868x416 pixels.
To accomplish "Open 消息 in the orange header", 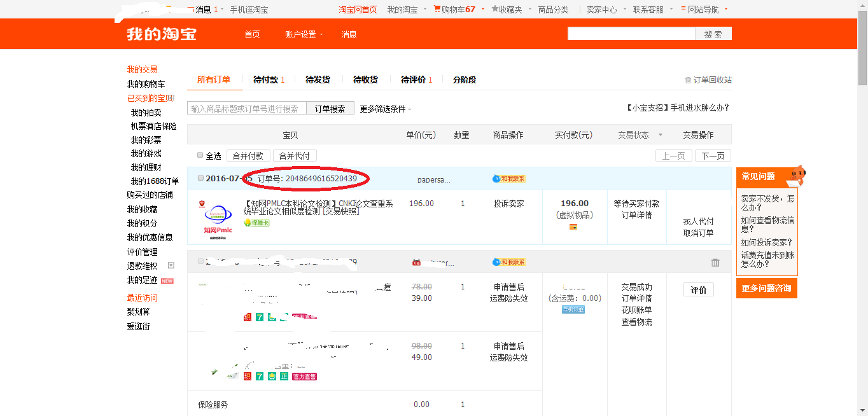I will pyautogui.click(x=349, y=34).
